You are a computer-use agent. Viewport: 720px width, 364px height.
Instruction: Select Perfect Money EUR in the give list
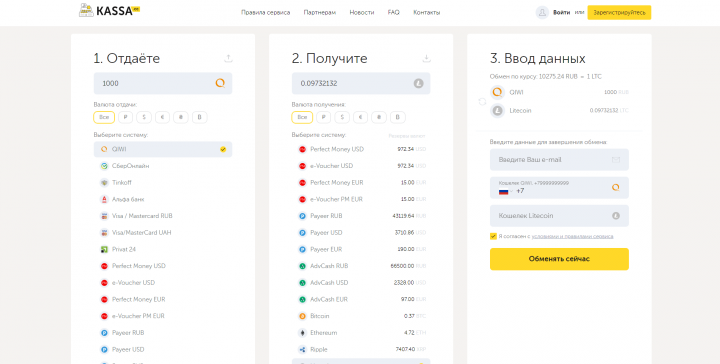[163, 299]
